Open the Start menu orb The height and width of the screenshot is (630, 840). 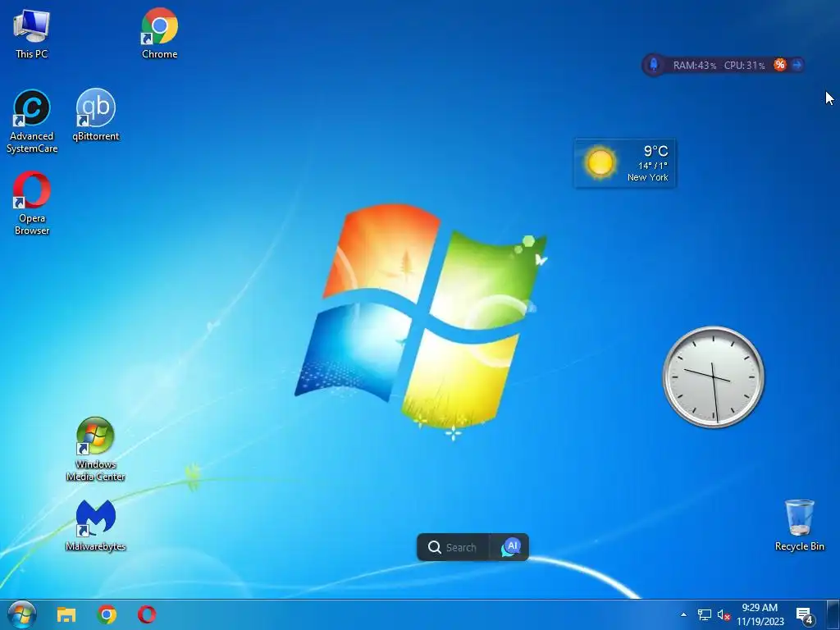coord(22,614)
